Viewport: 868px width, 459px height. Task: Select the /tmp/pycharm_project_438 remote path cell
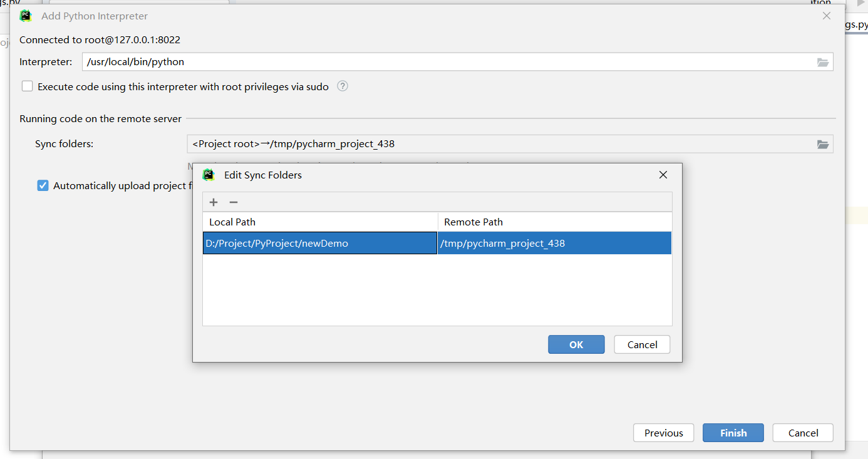click(554, 244)
